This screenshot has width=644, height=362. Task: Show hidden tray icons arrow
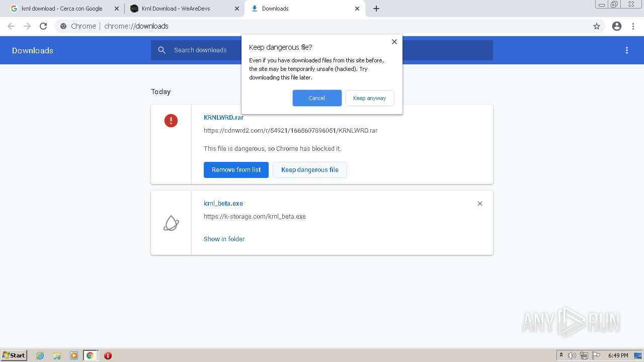pos(561,355)
